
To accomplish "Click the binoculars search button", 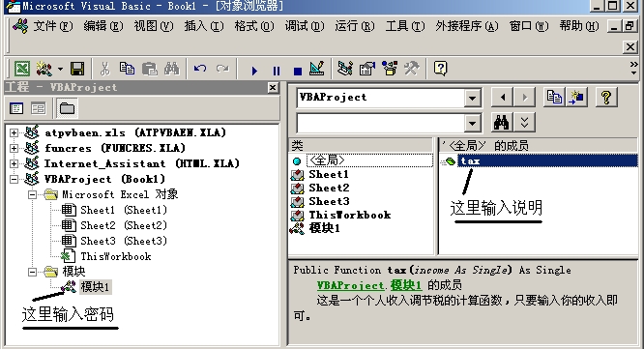I will pos(501,122).
